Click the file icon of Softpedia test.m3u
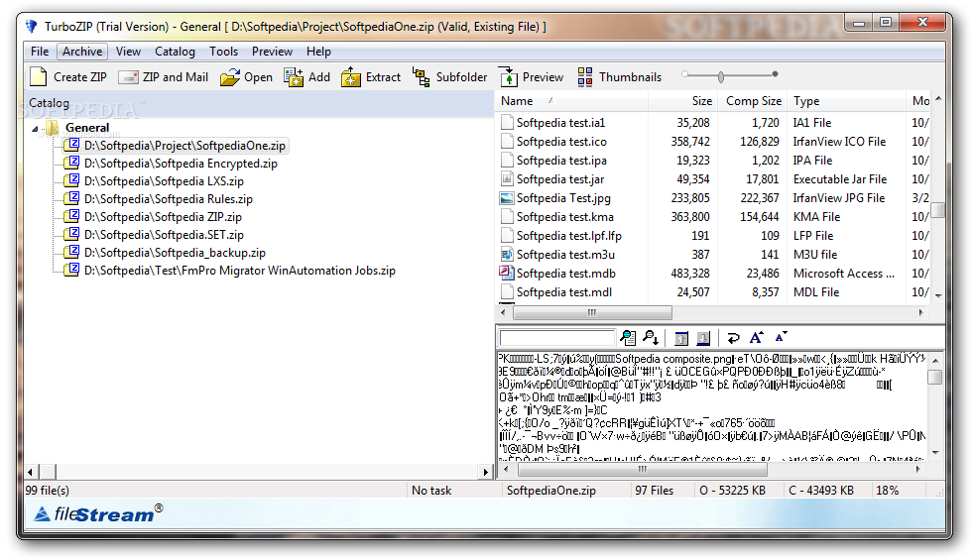 [507, 255]
